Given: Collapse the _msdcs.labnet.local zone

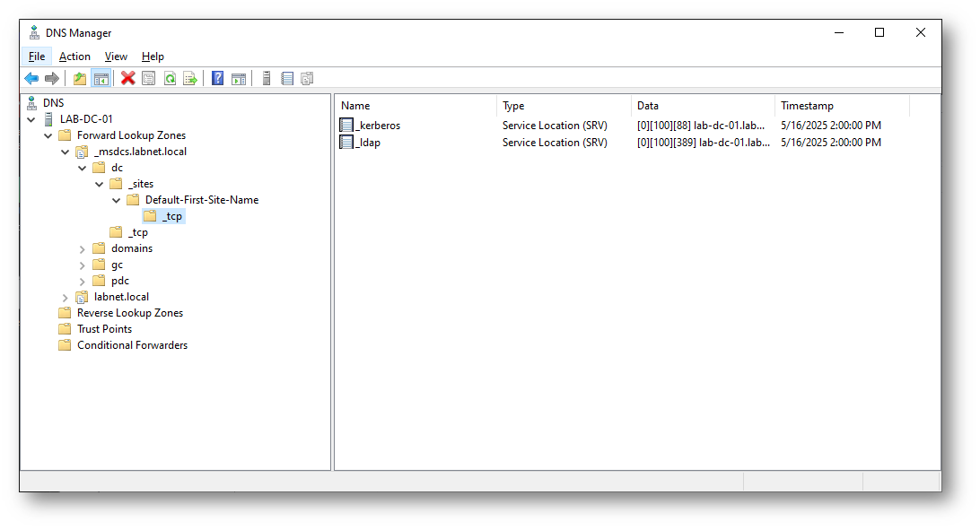Looking at the screenshot, I should tap(65, 152).
